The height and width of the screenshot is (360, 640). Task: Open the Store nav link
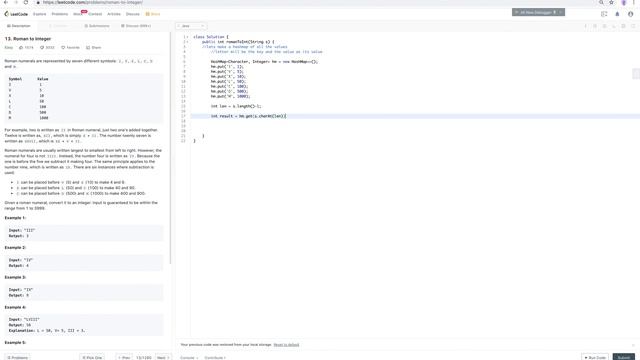tap(153, 14)
